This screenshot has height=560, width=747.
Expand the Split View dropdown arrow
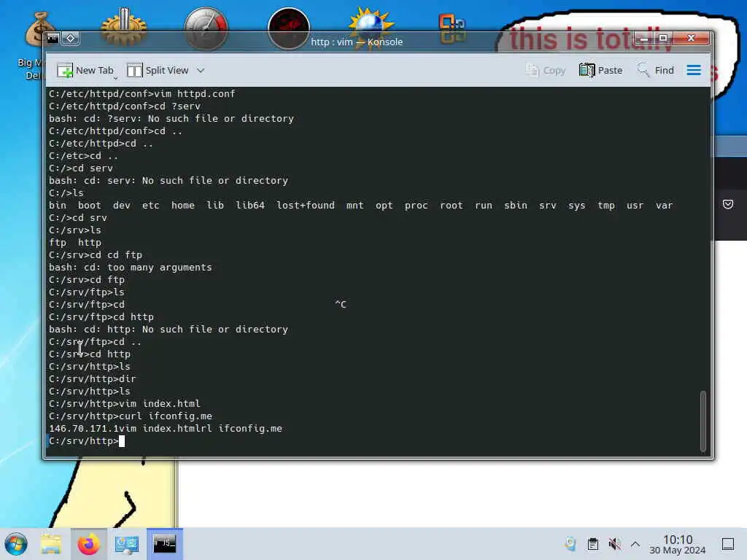(201, 71)
